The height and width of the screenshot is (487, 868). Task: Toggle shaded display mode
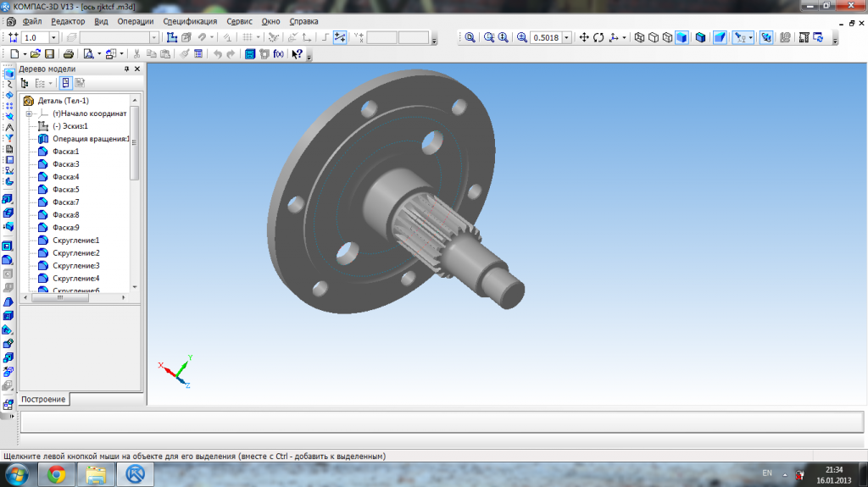pos(682,37)
